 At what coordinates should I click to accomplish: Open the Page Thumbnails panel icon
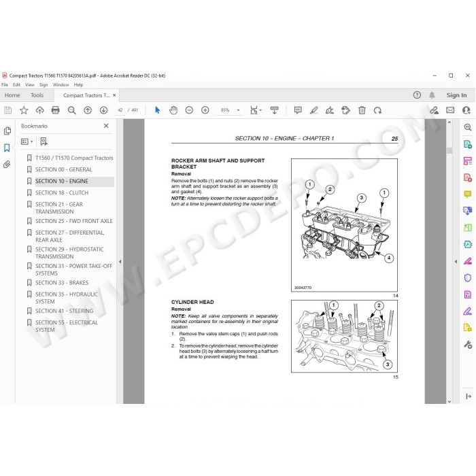coord(7,131)
